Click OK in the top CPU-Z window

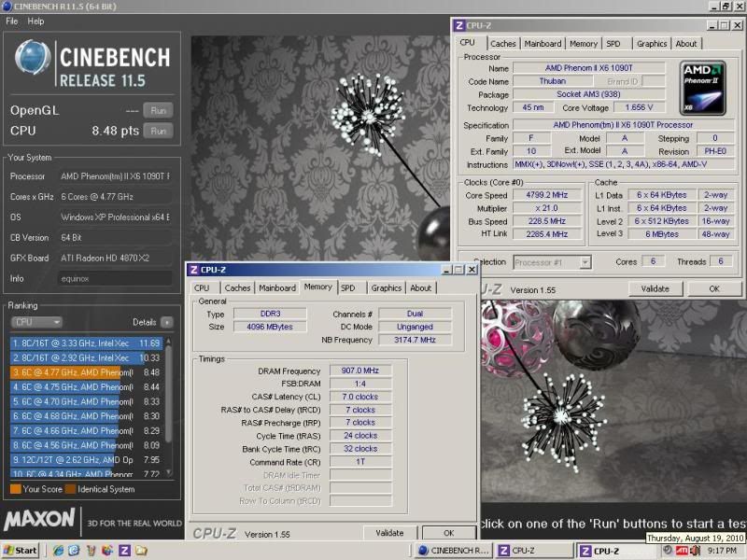(714, 288)
